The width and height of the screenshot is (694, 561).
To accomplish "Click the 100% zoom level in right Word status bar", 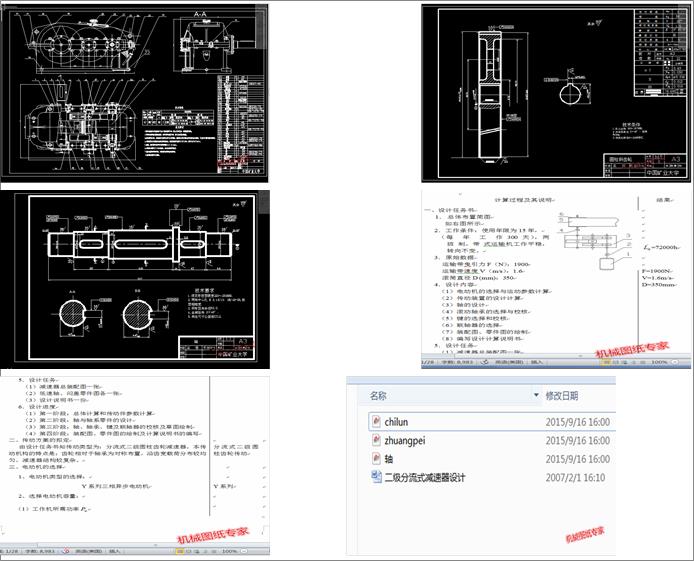I will (x=658, y=362).
